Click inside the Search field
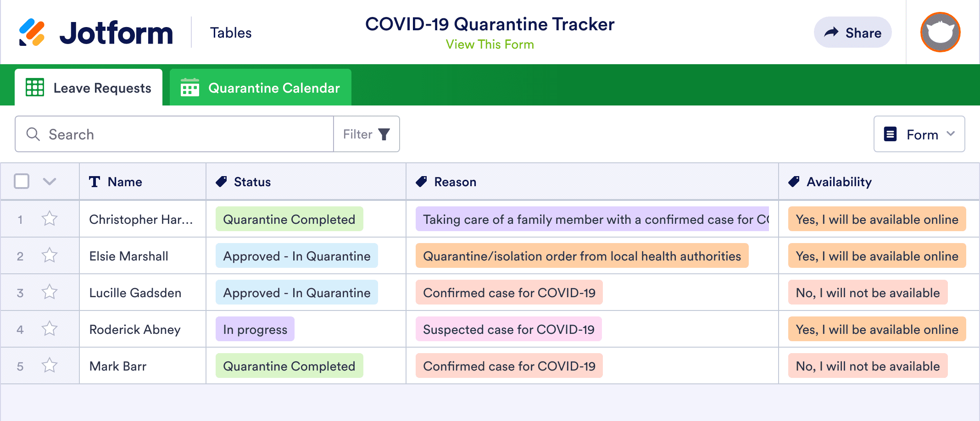 (x=138, y=134)
